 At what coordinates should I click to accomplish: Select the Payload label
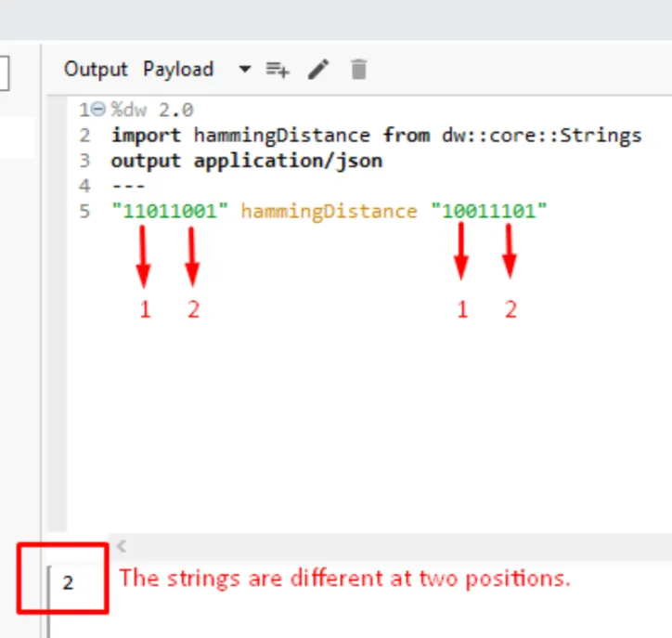(x=178, y=70)
